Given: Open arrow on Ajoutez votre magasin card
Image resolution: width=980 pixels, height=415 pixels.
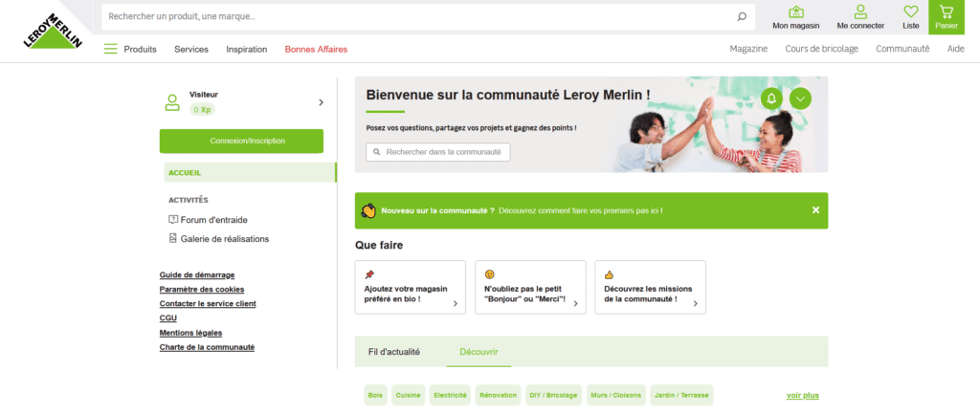Looking at the screenshot, I should point(455,304).
